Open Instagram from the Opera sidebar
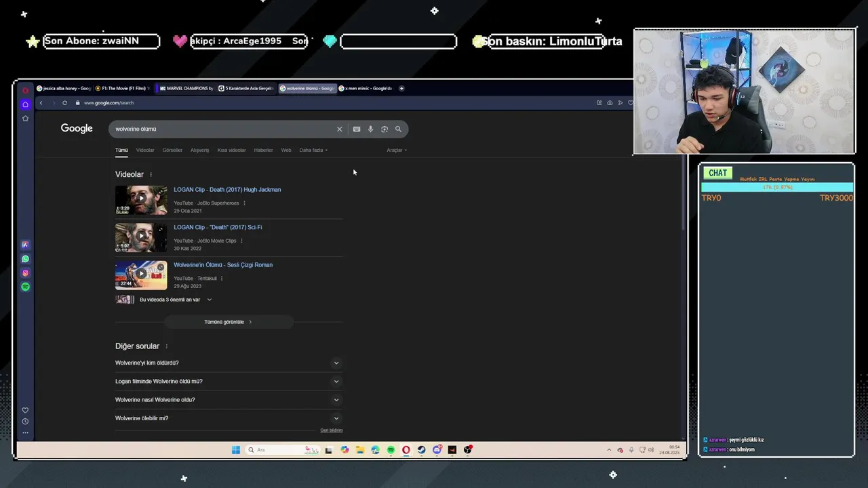Viewport: 868px width, 488px height. pyautogui.click(x=25, y=273)
